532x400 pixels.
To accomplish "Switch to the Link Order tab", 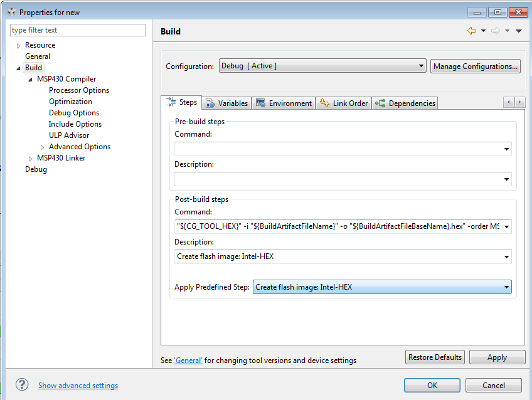I will pos(344,103).
